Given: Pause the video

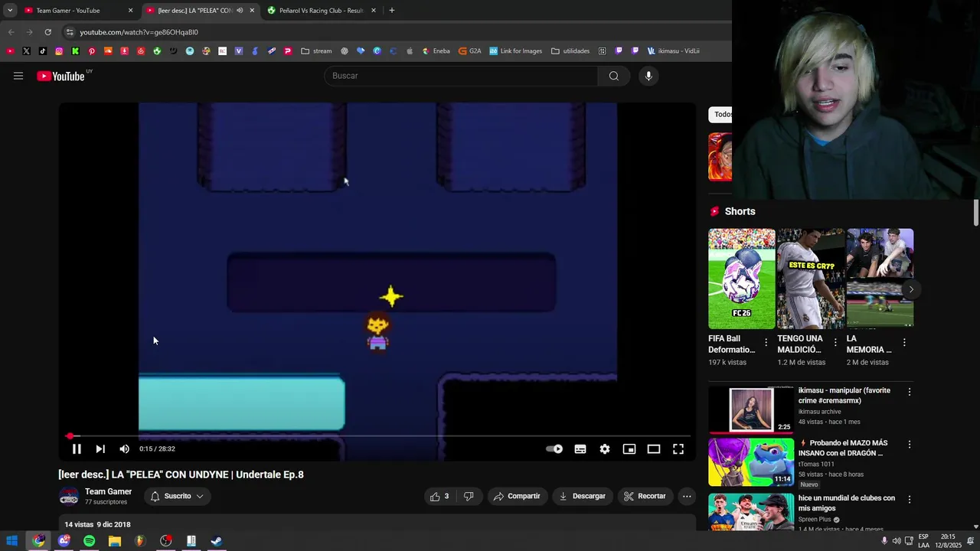Looking at the screenshot, I should [x=77, y=449].
